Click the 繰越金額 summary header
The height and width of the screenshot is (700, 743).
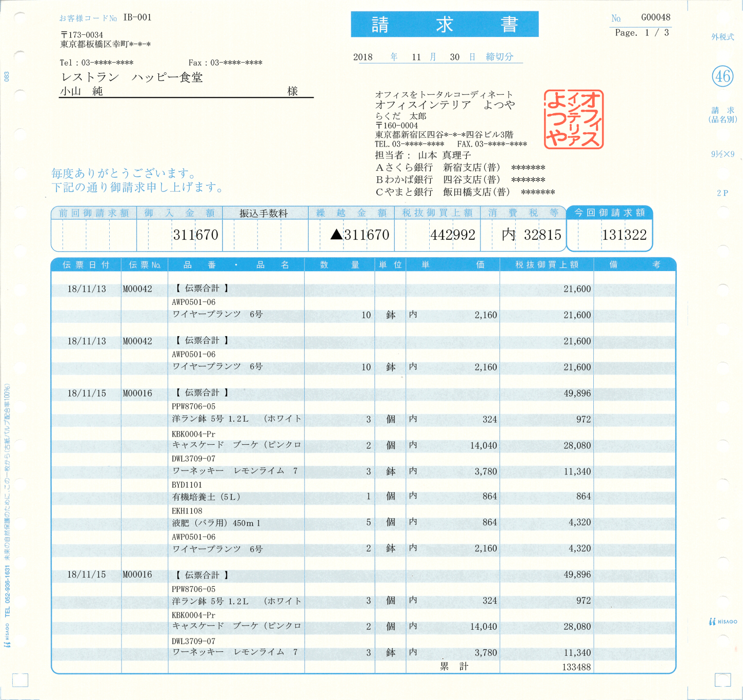coord(351,213)
